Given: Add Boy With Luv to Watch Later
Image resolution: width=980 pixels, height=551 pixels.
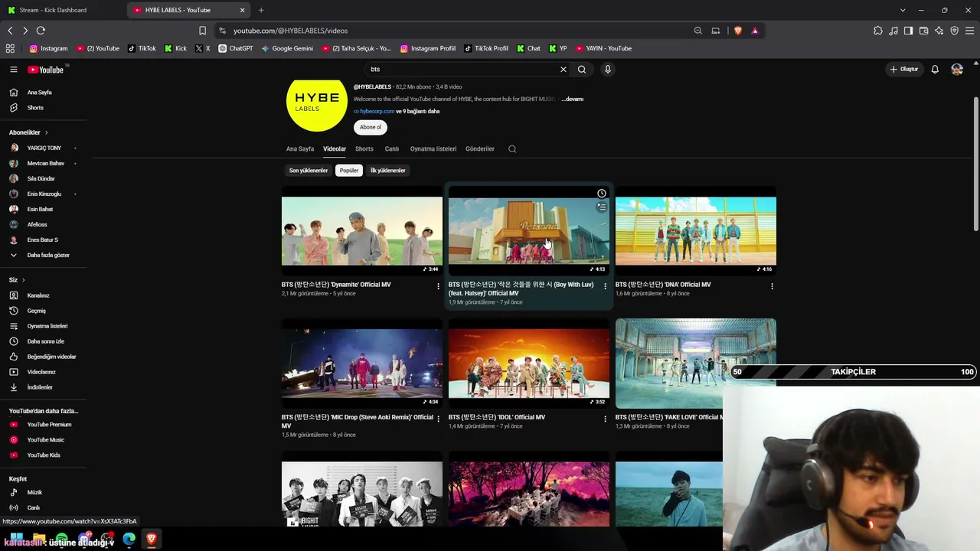Looking at the screenshot, I should pos(602,194).
